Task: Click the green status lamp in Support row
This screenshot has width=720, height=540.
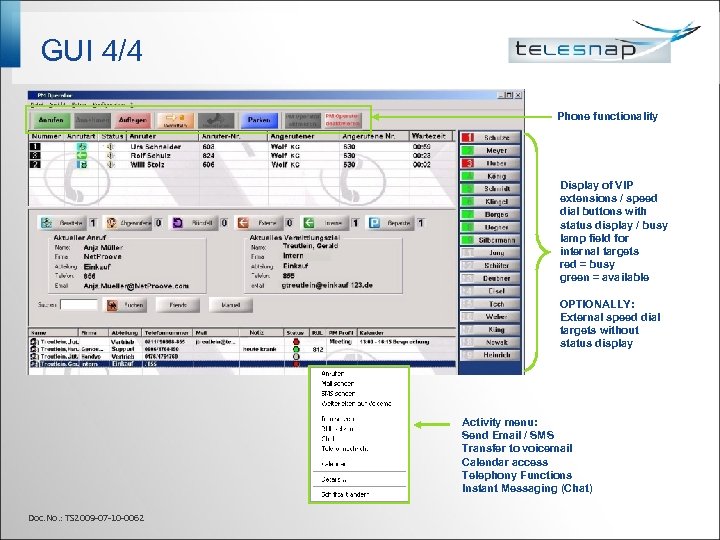Action: (296, 349)
